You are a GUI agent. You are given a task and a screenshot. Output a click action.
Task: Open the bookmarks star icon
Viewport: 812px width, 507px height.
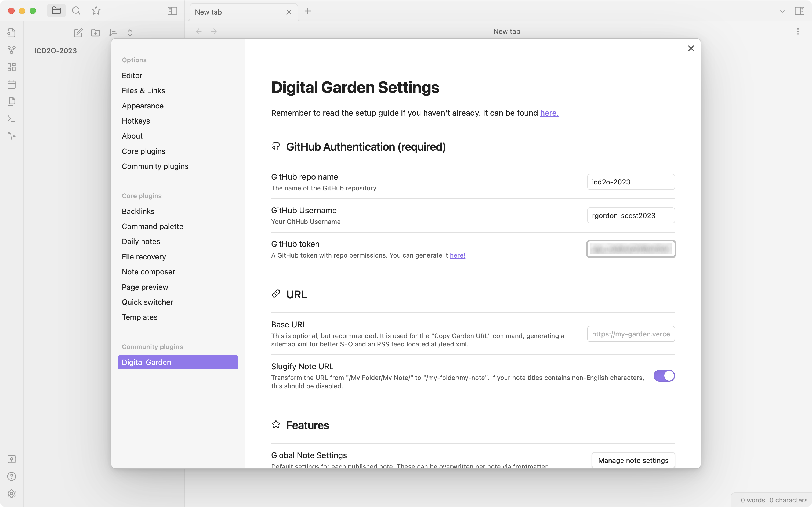96,11
